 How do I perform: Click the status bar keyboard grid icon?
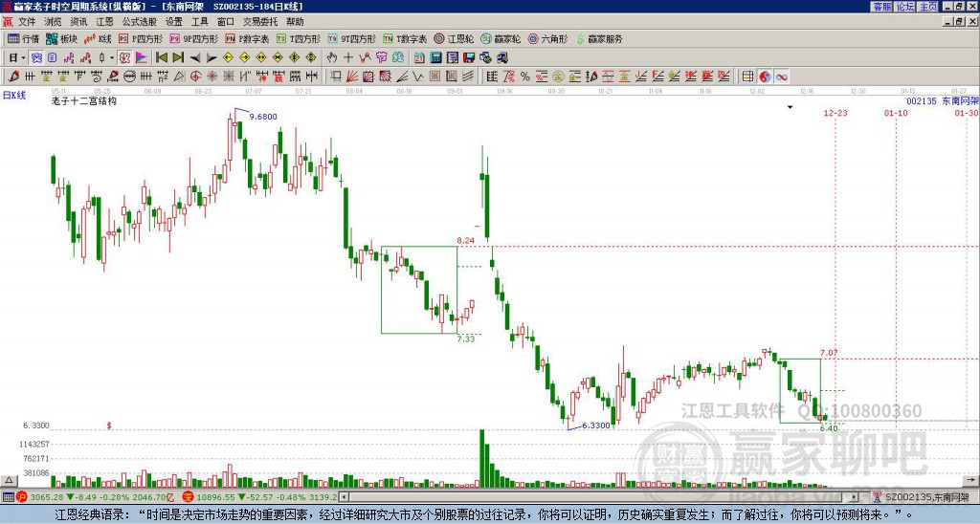coord(8,497)
